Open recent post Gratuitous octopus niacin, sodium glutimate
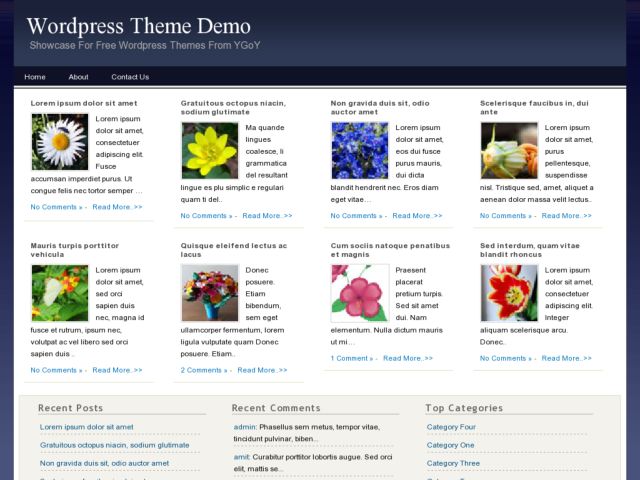 click(x=115, y=445)
